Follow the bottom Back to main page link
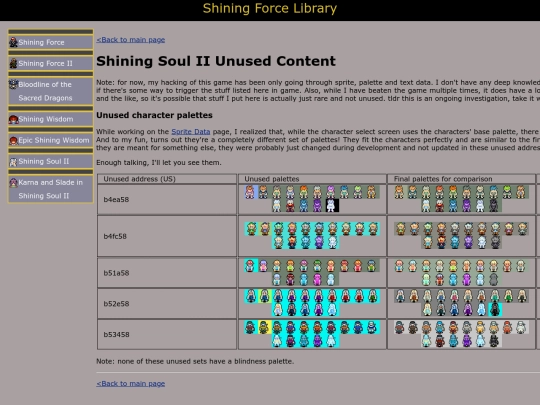 tap(131, 383)
